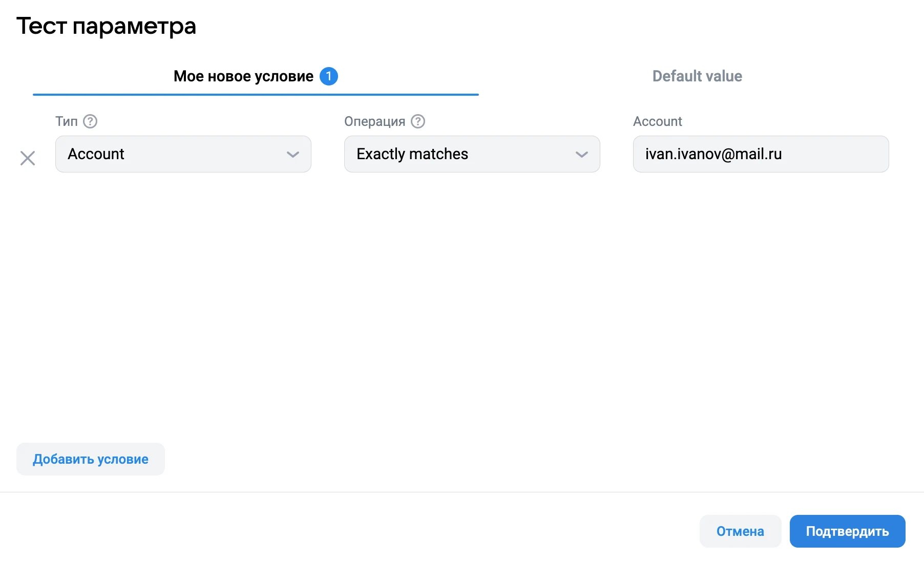Screen dimensions: 924x564
Task: Click the Операция field label
Action: pos(374,121)
